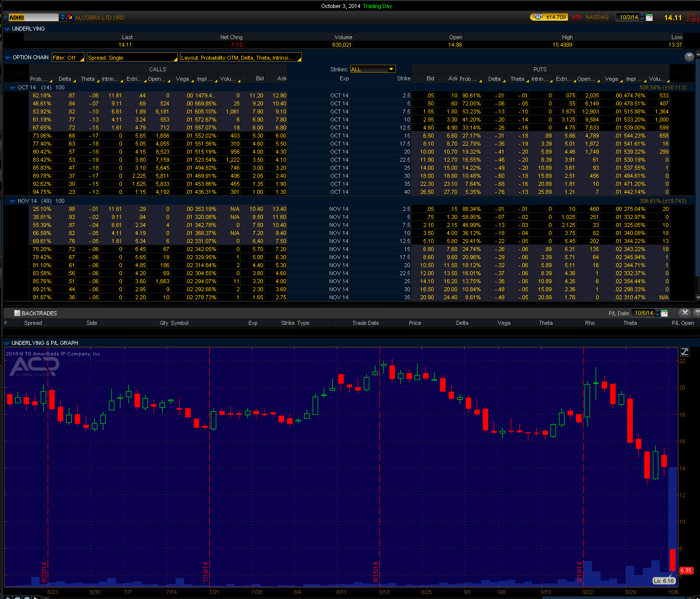This screenshot has width=700, height=599.
Task: Click the Volume value 630,021
Action: [x=342, y=45]
